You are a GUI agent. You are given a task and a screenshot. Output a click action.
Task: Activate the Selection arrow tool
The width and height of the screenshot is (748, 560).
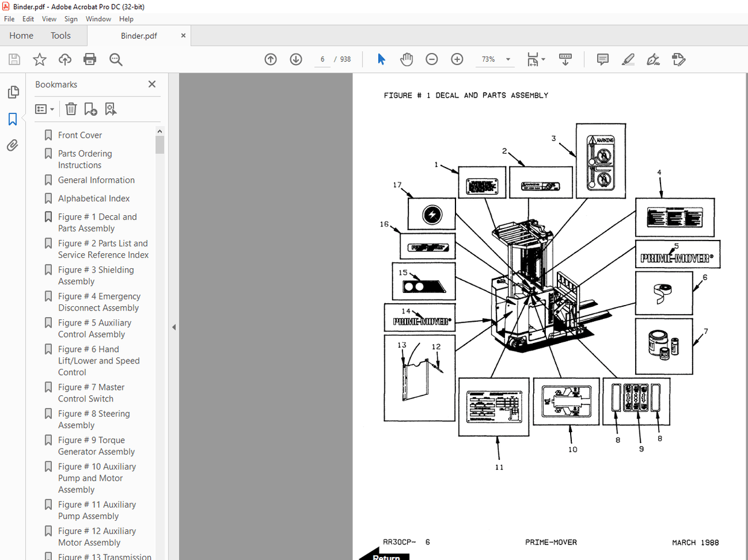click(381, 59)
